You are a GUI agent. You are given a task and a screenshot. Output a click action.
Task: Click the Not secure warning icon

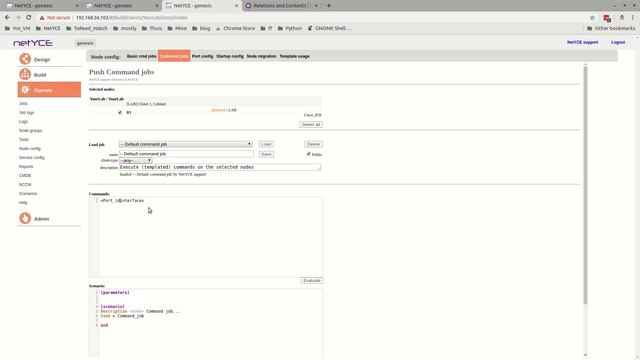click(x=42, y=18)
